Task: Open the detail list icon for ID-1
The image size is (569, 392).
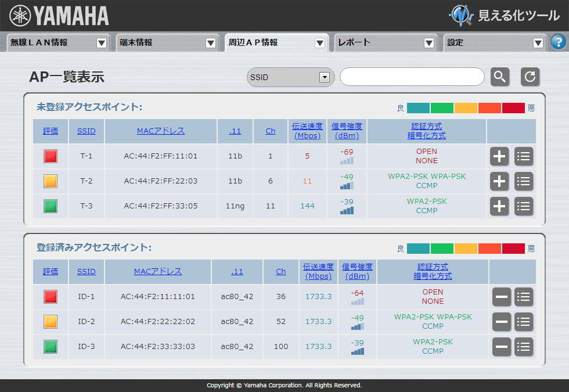Action: 523,297
